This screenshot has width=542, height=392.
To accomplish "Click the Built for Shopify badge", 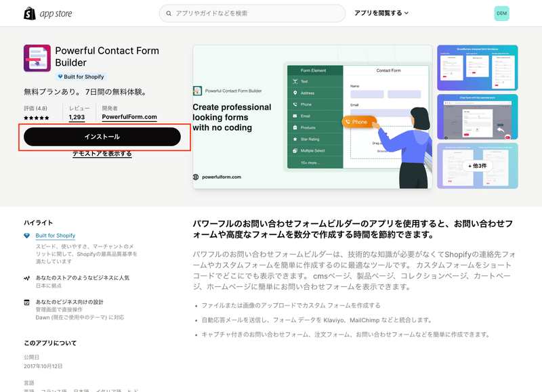I will 81,77.
